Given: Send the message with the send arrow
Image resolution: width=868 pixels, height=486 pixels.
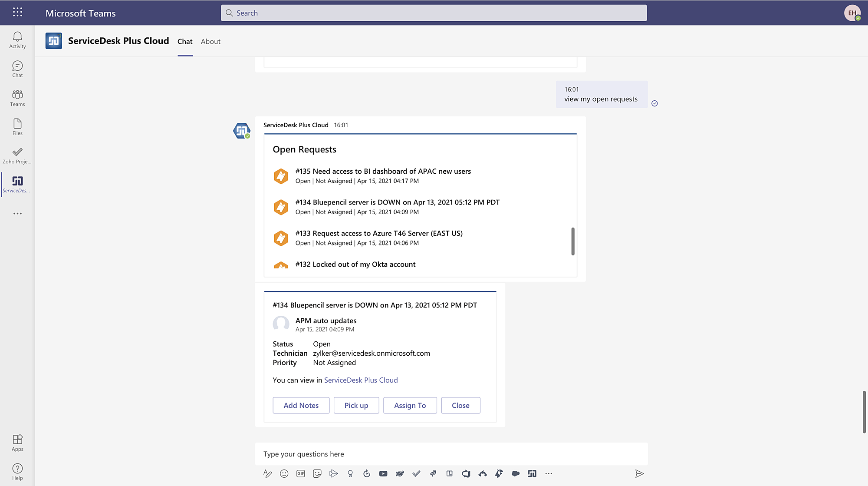Looking at the screenshot, I should pos(639,474).
